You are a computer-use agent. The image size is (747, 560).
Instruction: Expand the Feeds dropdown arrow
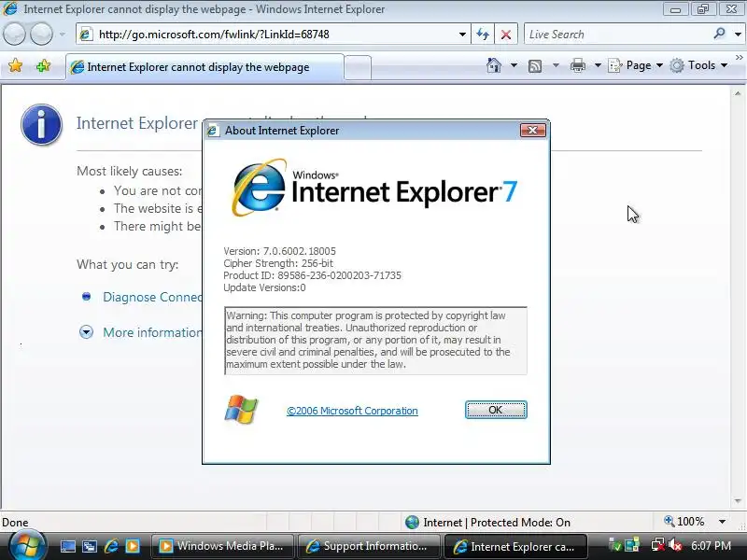[x=556, y=65]
